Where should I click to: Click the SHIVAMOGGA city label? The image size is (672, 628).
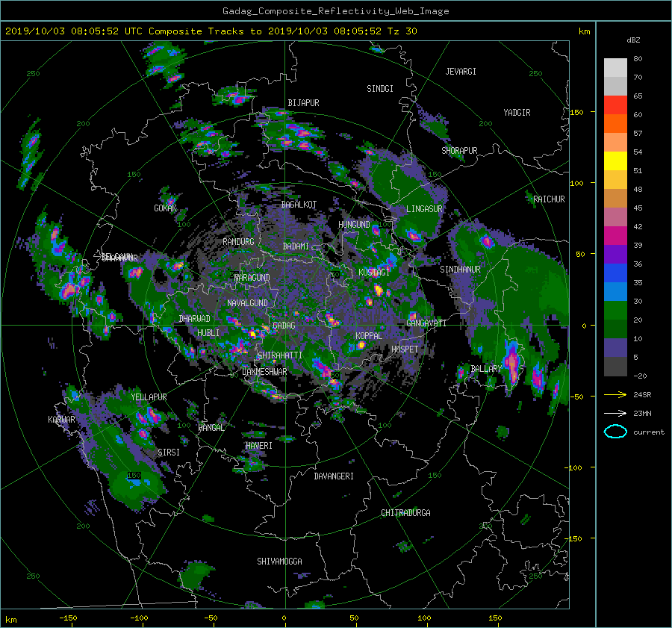279,562
